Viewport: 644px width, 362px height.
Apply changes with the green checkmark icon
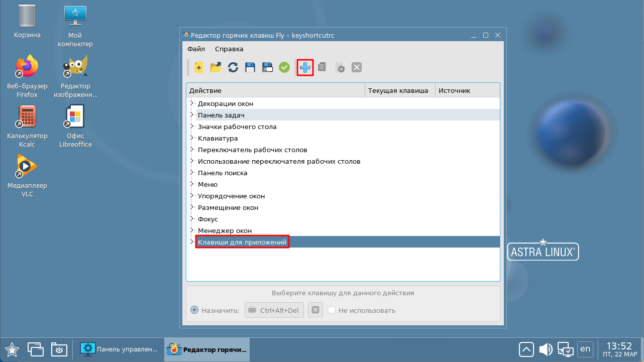pos(284,67)
